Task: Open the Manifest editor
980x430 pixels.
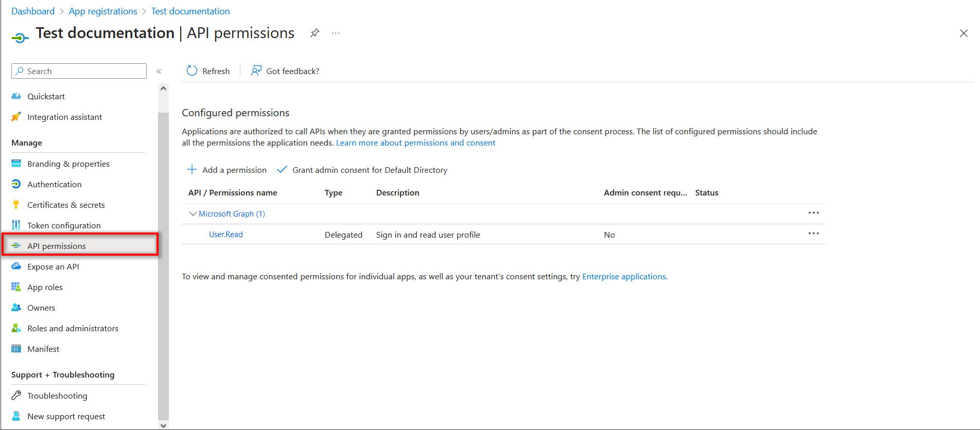Action: coord(43,349)
